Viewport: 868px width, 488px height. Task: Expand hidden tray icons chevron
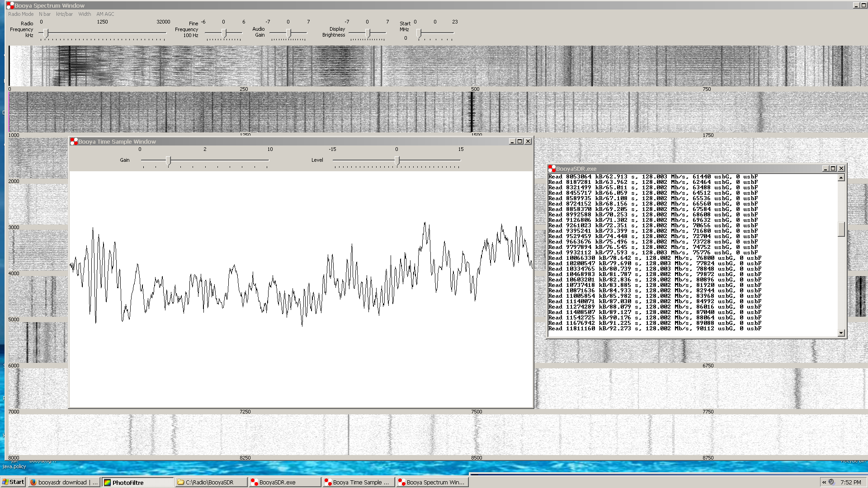[x=824, y=482]
